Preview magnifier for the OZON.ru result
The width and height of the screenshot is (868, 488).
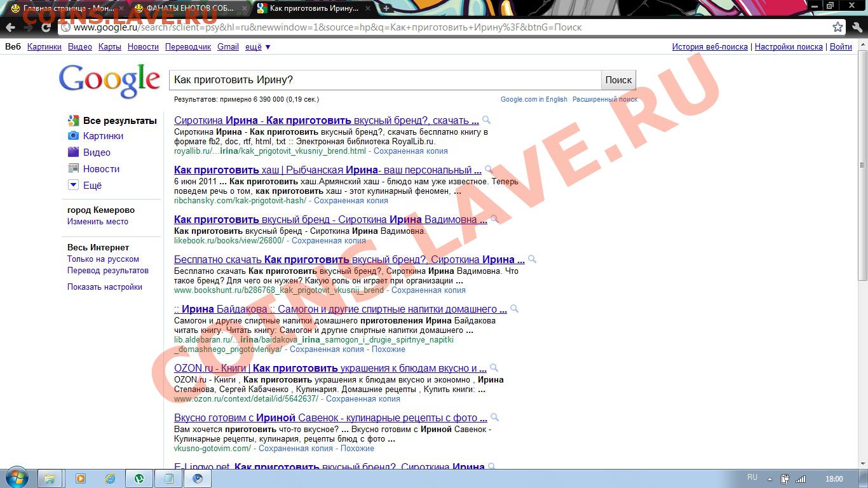[494, 367]
